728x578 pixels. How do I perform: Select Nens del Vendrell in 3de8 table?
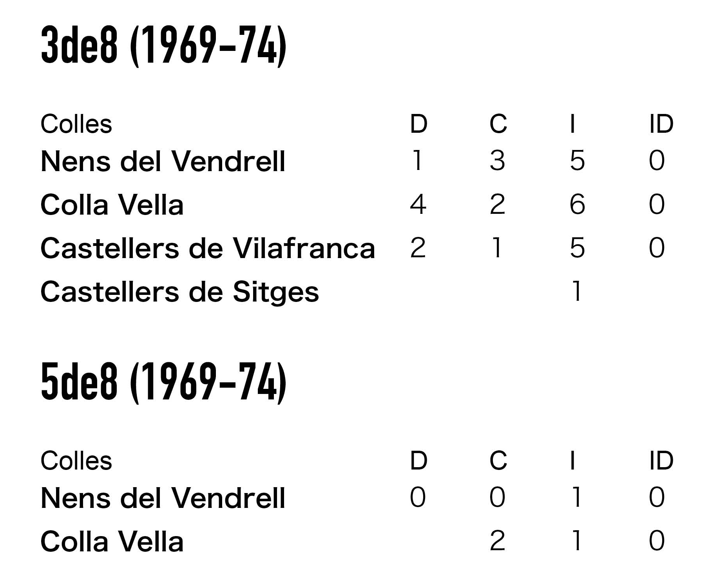(x=163, y=161)
